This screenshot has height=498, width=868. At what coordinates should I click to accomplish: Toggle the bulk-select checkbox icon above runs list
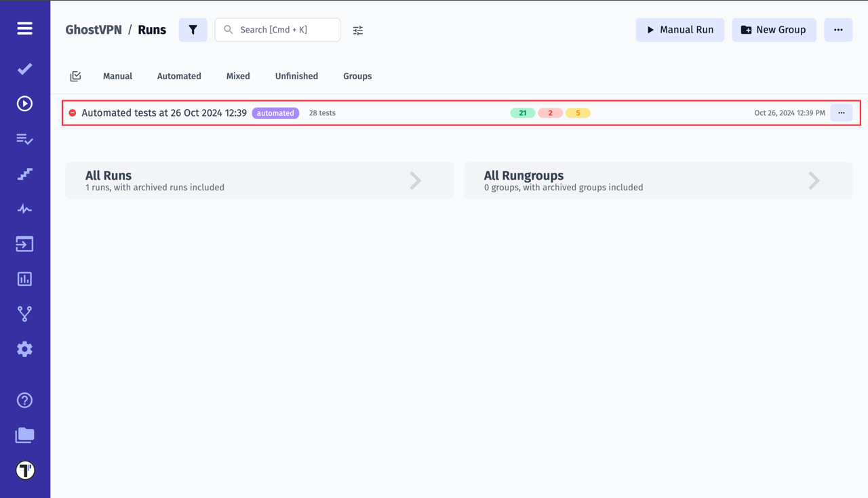75,76
